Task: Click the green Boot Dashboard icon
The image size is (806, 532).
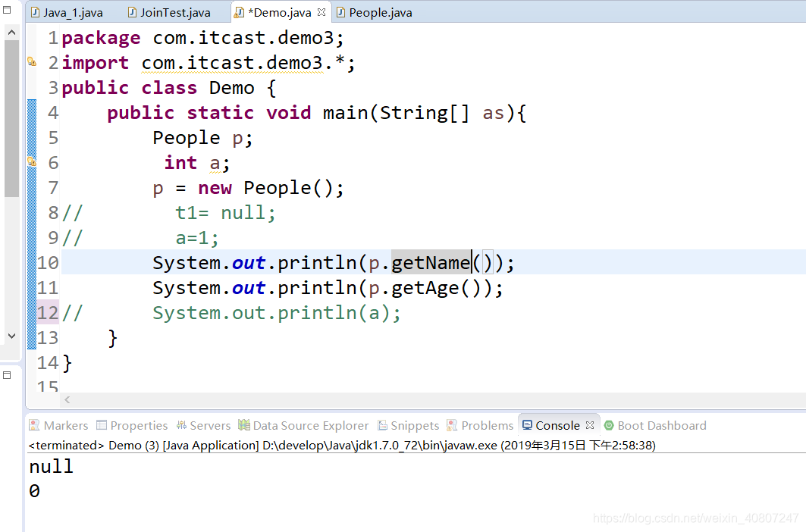Action: pyautogui.click(x=607, y=425)
